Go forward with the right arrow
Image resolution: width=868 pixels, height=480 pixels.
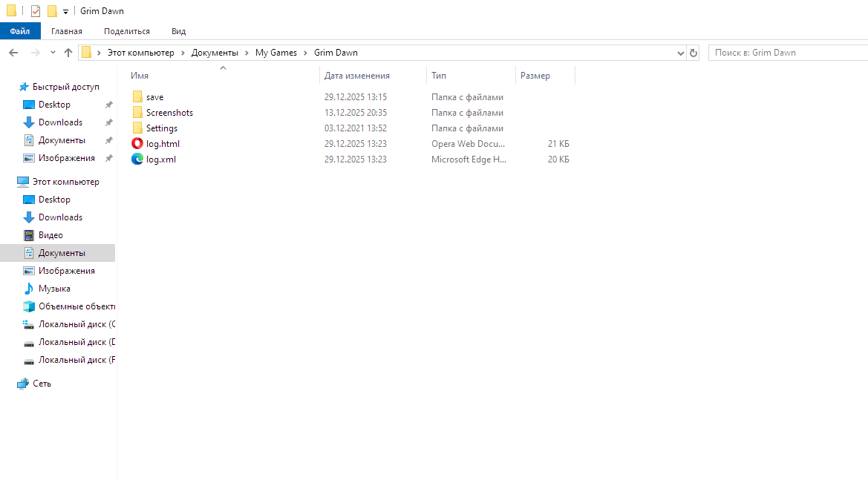tap(35, 53)
